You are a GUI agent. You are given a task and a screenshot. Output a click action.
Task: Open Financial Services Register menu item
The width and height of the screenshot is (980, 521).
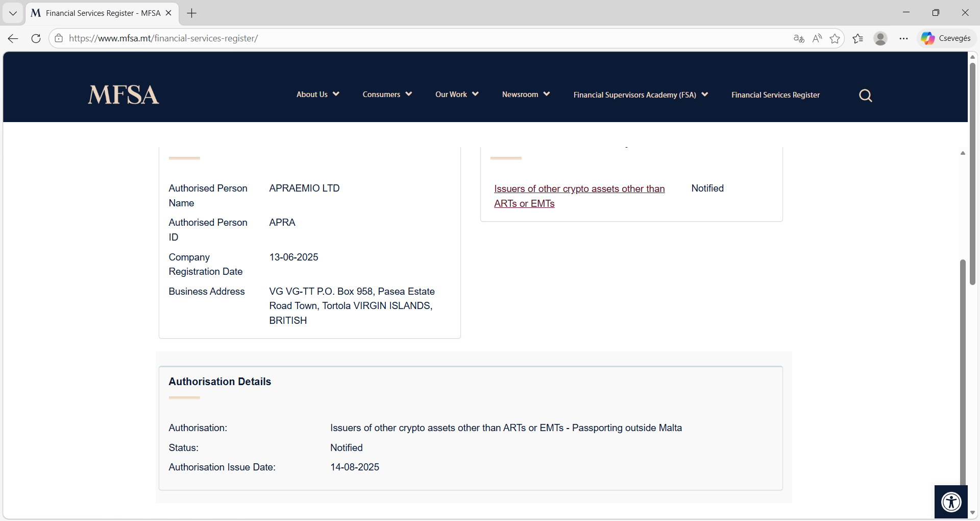pos(775,95)
